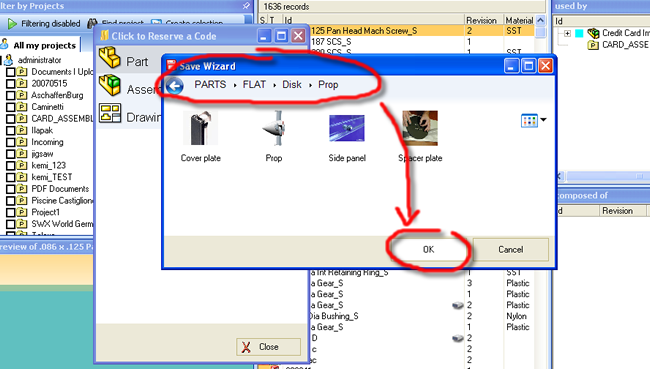The image size is (650, 369).
Task: Click the used by panel Id header
Action: (601, 21)
